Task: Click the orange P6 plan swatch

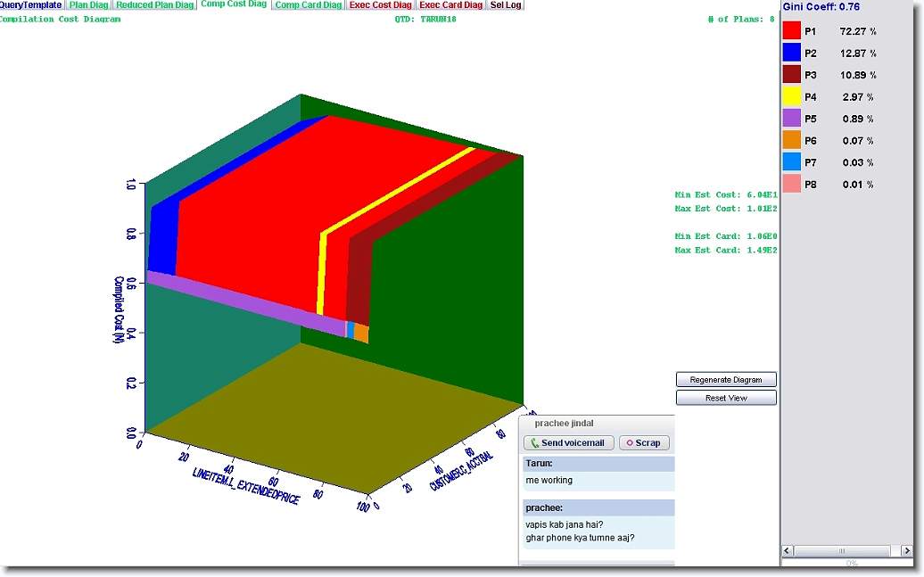Action: pyautogui.click(x=791, y=141)
